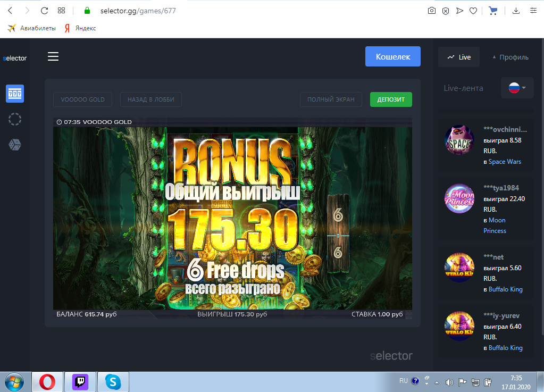Image resolution: width=544 pixels, height=392 pixels.
Task: Click the Action Center flag icon
Action: 462,382
